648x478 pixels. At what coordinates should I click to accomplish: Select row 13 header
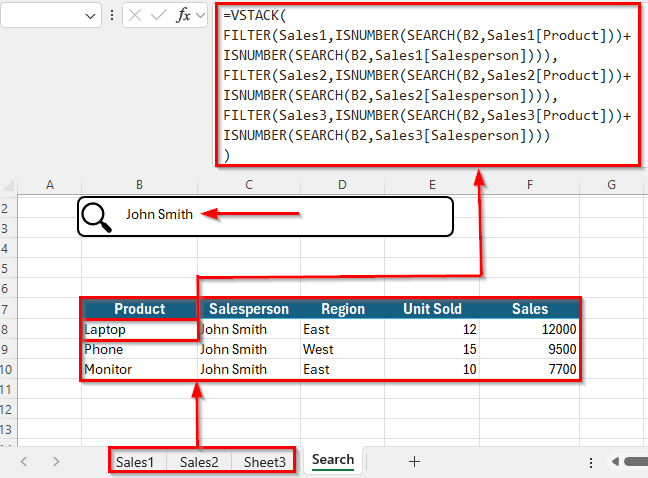[8, 430]
